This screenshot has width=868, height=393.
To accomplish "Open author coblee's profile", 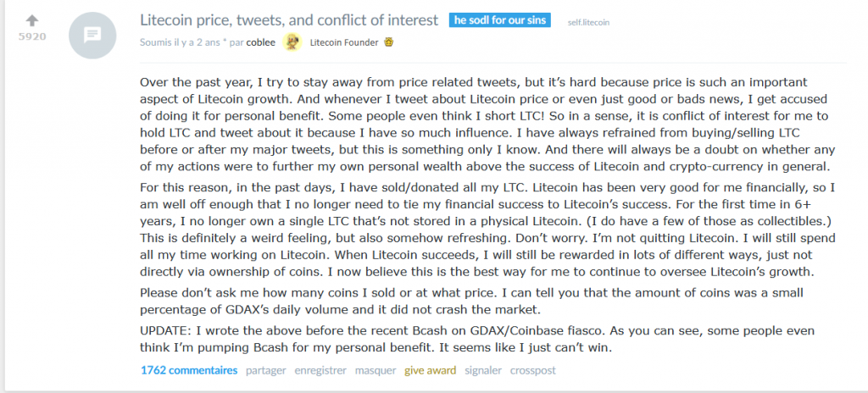I will [x=260, y=42].
